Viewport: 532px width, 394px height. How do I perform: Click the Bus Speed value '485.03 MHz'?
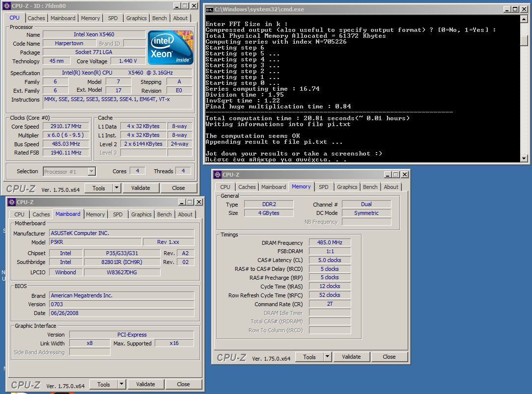click(66, 144)
